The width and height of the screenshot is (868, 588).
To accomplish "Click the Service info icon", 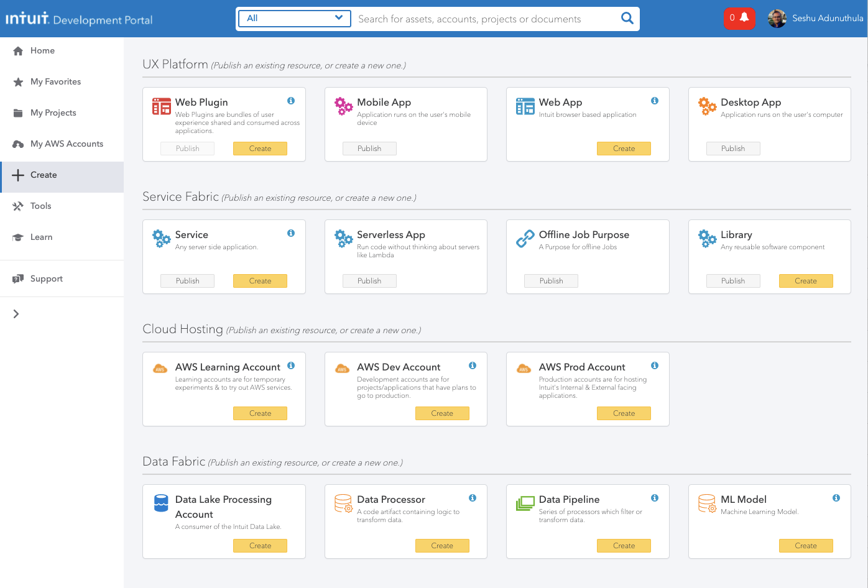I will pyautogui.click(x=291, y=233).
